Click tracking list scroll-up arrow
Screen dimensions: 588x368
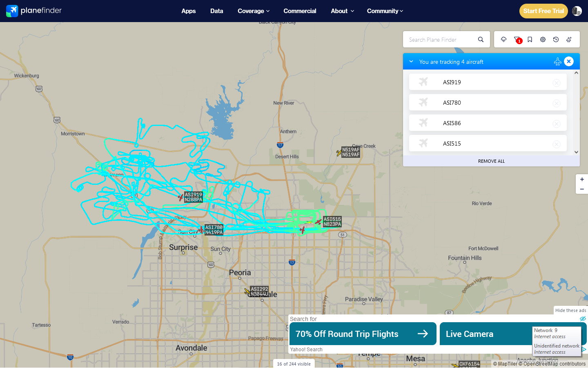pos(576,73)
